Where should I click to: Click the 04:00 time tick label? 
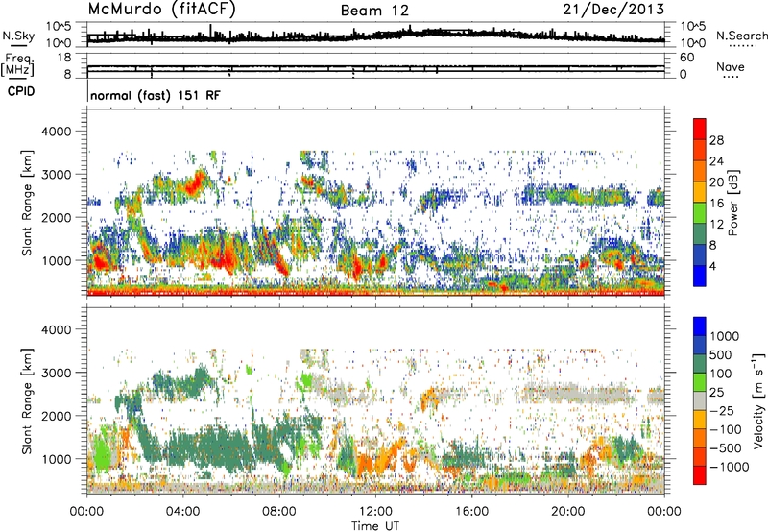182,512
